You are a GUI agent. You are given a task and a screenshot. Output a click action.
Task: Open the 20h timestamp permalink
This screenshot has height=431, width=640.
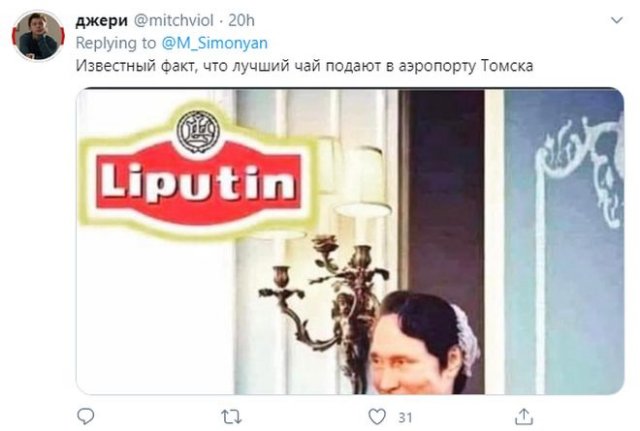(x=241, y=20)
